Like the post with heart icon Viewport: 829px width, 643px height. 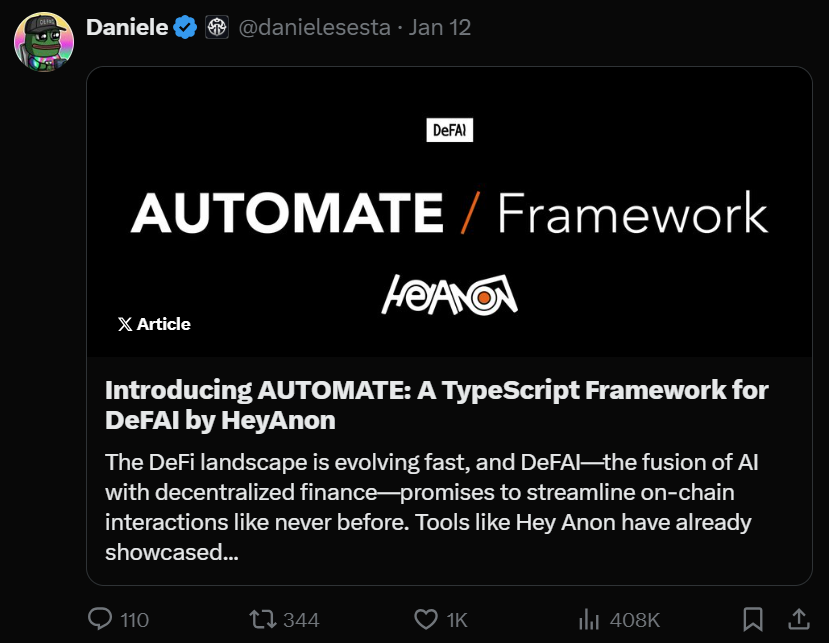(x=426, y=619)
